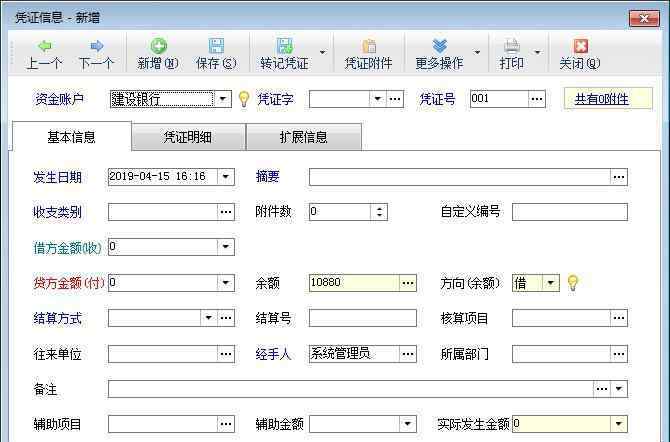
Task: Click the 关闭(Q) toolbar button
Action: [x=580, y=54]
